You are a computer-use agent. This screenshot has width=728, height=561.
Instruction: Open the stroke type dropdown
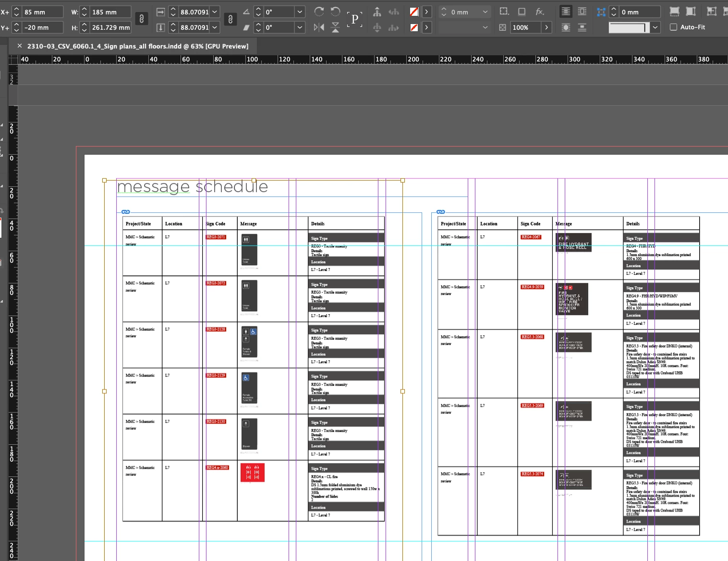[x=485, y=27]
